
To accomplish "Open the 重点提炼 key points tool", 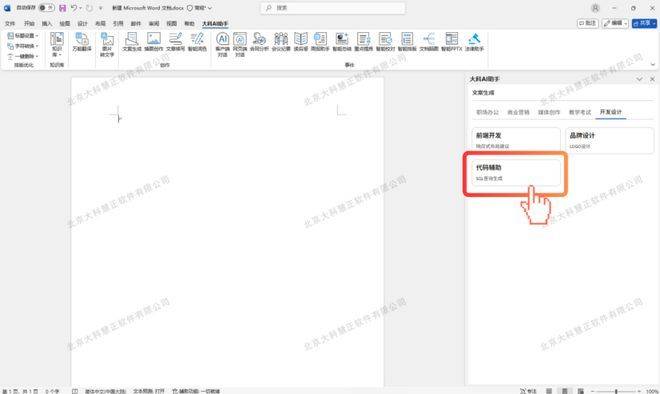I will (364, 42).
